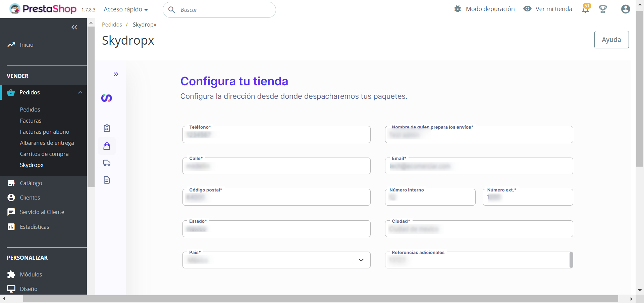Image resolution: width=644 pixels, height=303 pixels.
Task: Click the Estado input field
Action: [276, 229]
